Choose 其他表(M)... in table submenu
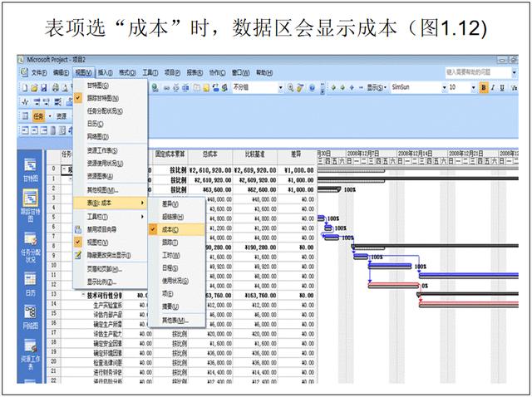Image resolution: width=532 pixels, height=397 pixels. (x=177, y=320)
